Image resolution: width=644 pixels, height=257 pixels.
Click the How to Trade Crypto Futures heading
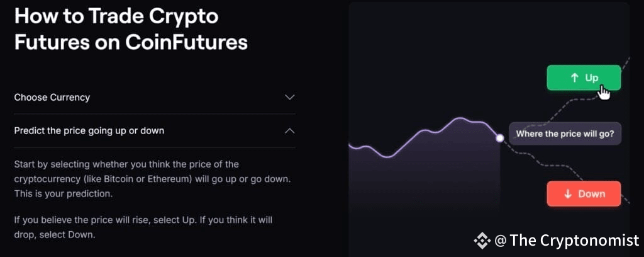coord(131,29)
